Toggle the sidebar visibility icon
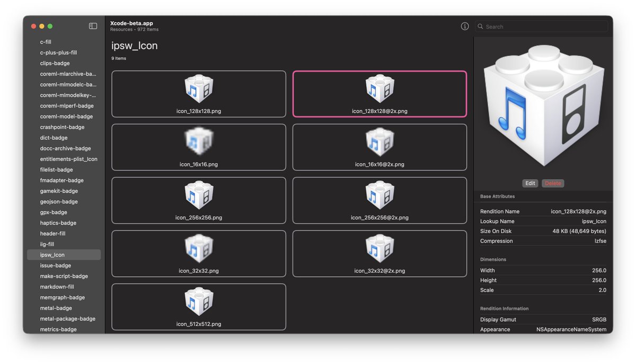 pos(93,26)
